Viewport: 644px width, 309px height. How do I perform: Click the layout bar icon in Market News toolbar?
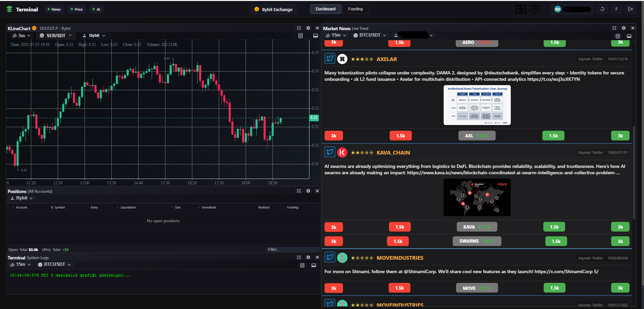tap(629, 36)
